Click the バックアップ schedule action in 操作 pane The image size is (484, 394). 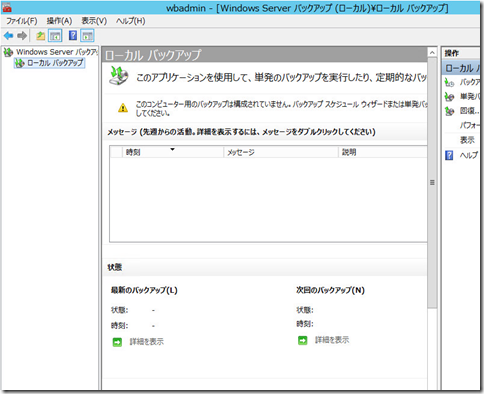(x=470, y=82)
